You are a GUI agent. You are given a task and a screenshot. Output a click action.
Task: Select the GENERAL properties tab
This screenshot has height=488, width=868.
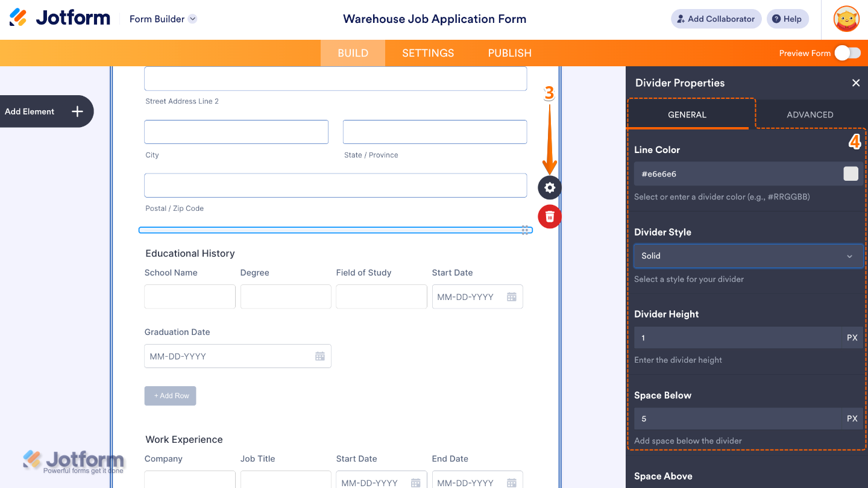pyautogui.click(x=687, y=114)
